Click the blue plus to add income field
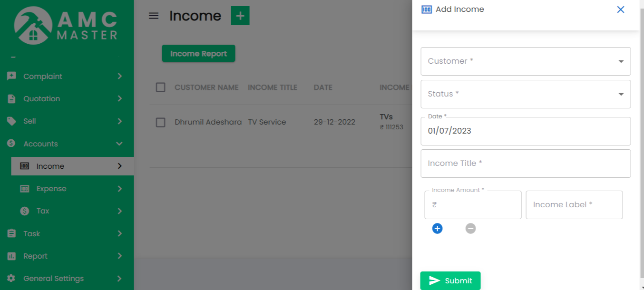 click(x=437, y=228)
